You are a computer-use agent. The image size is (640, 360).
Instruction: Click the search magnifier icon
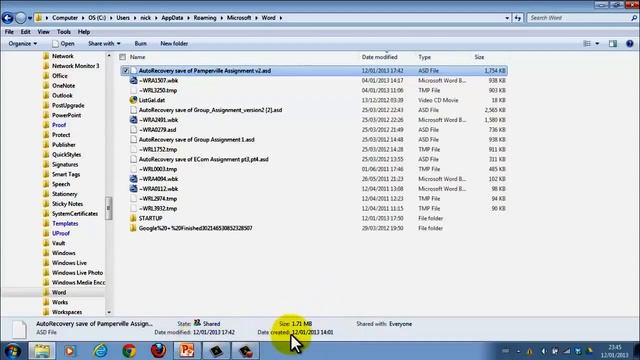coord(634,18)
